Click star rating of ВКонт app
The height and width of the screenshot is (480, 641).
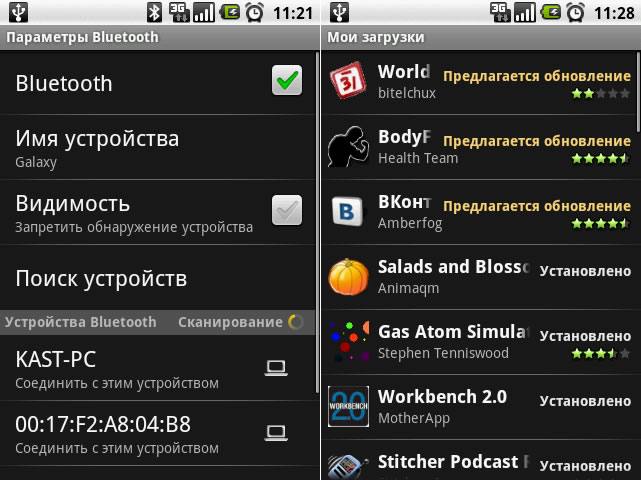(601, 224)
